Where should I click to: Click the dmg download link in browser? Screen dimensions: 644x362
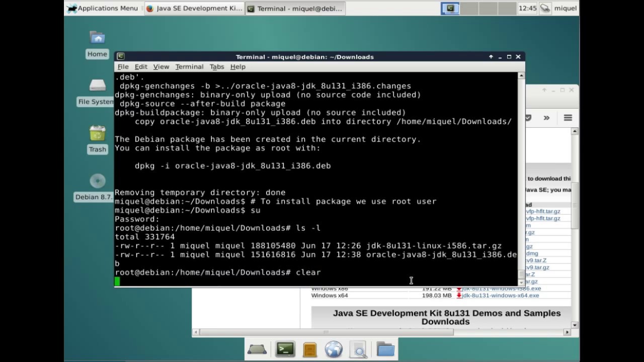pos(532,253)
